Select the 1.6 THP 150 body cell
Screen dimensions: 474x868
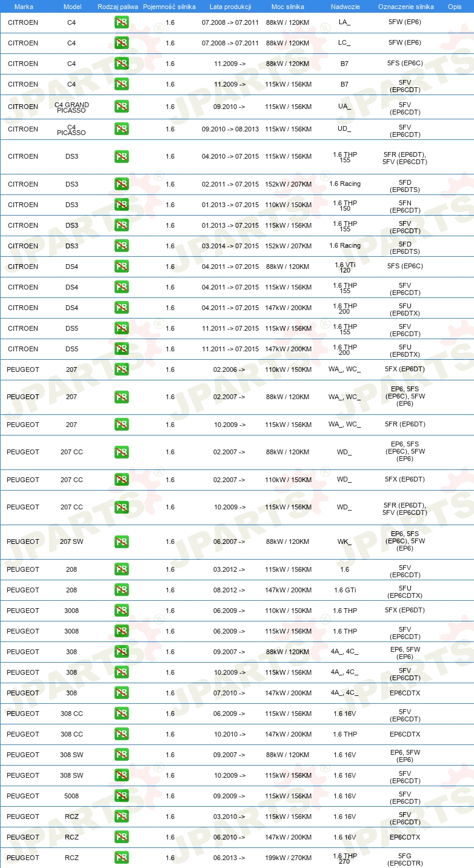click(x=345, y=205)
